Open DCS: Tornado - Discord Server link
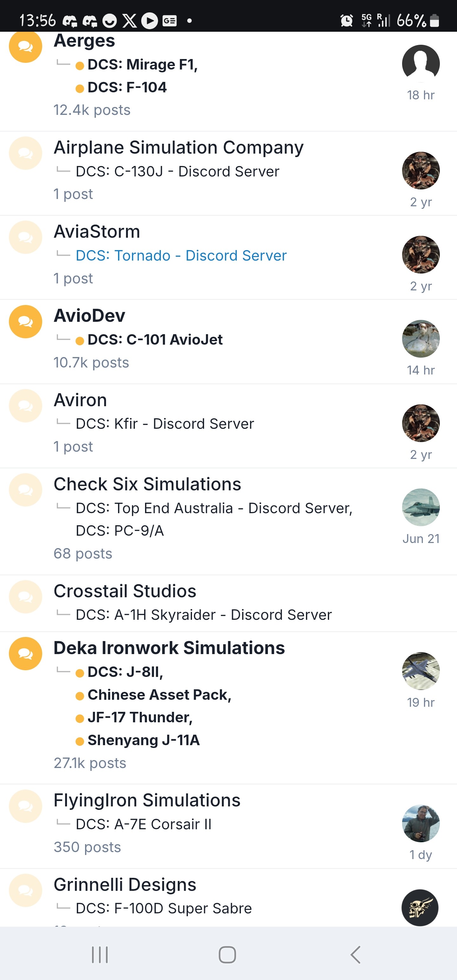Image resolution: width=457 pixels, height=980 pixels. tap(181, 256)
